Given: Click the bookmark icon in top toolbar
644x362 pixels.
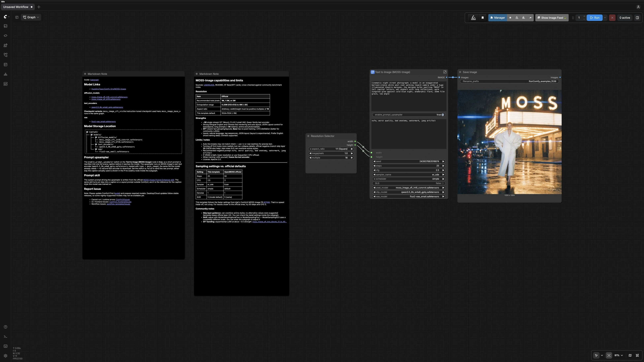Looking at the screenshot, I should pos(483,18).
